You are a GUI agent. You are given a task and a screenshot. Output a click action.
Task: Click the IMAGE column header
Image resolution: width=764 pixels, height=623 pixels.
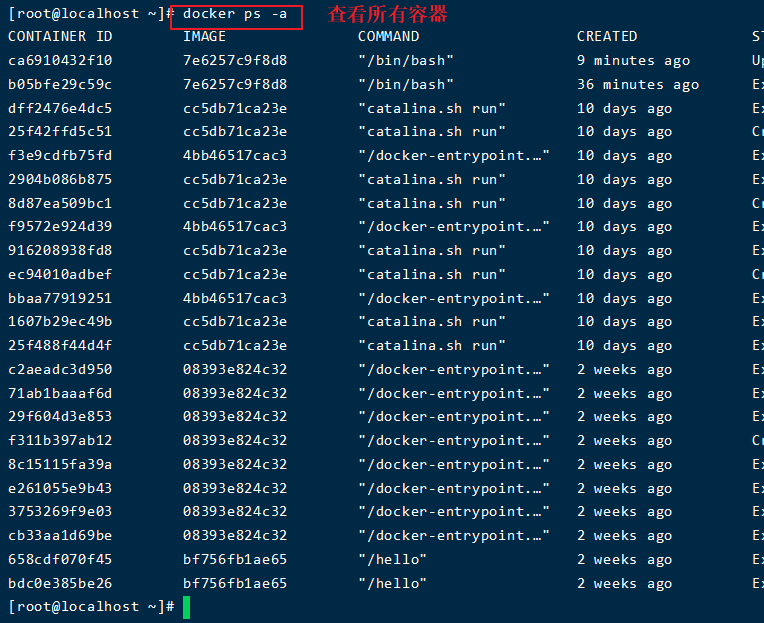(x=204, y=37)
